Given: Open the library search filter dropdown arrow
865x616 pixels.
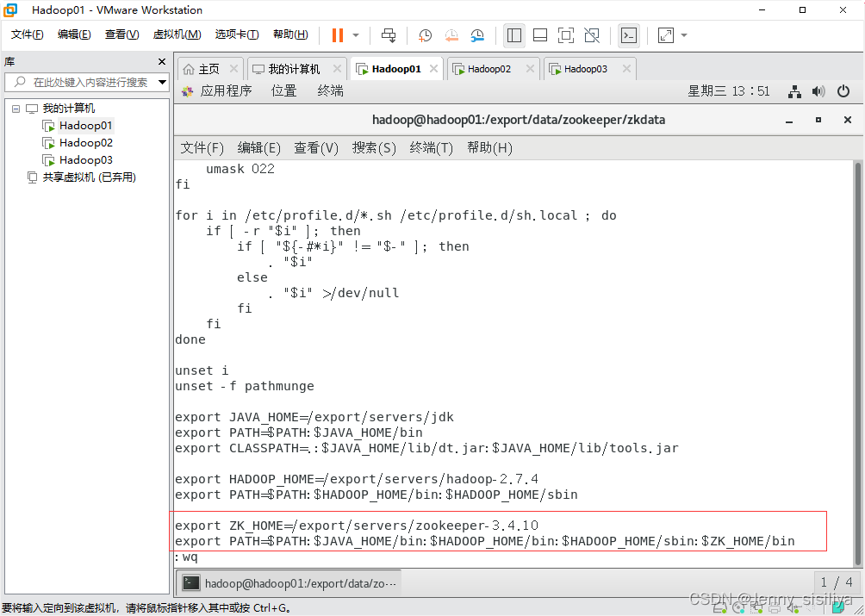Looking at the screenshot, I should [162, 82].
